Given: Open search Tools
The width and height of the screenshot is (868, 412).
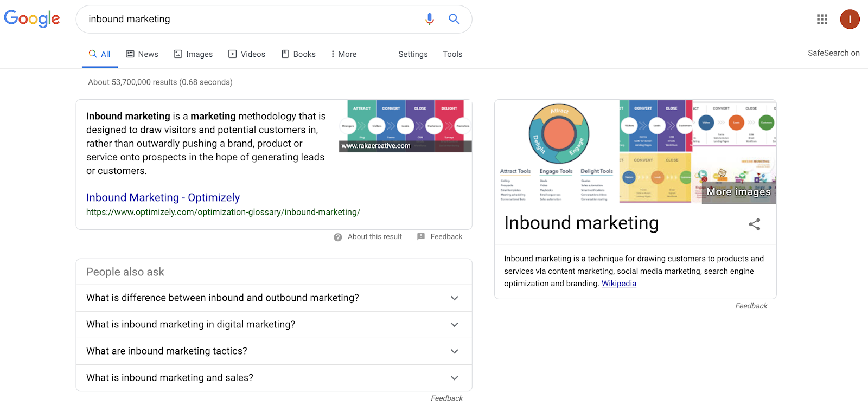Looking at the screenshot, I should [452, 54].
